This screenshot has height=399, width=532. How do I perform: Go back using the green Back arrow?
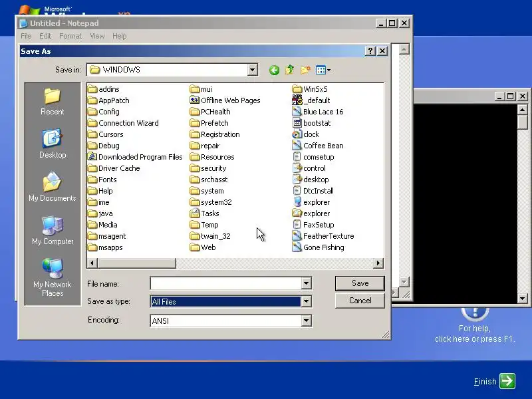coord(274,70)
